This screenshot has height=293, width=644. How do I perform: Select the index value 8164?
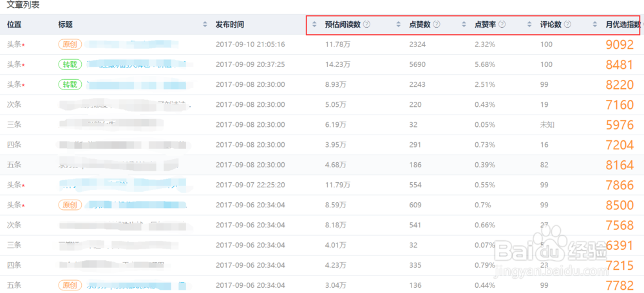pos(620,165)
